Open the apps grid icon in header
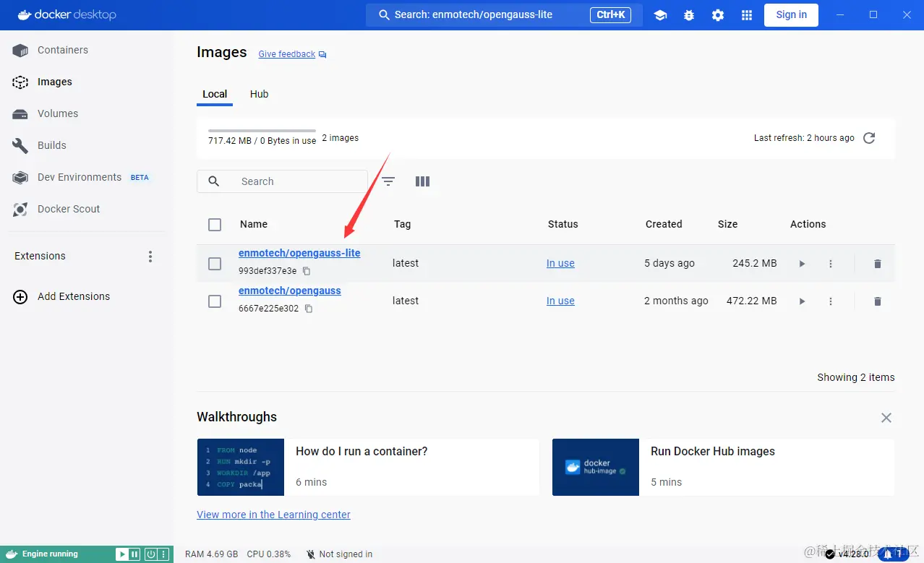This screenshot has height=563, width=924. (x=747, y=15)
